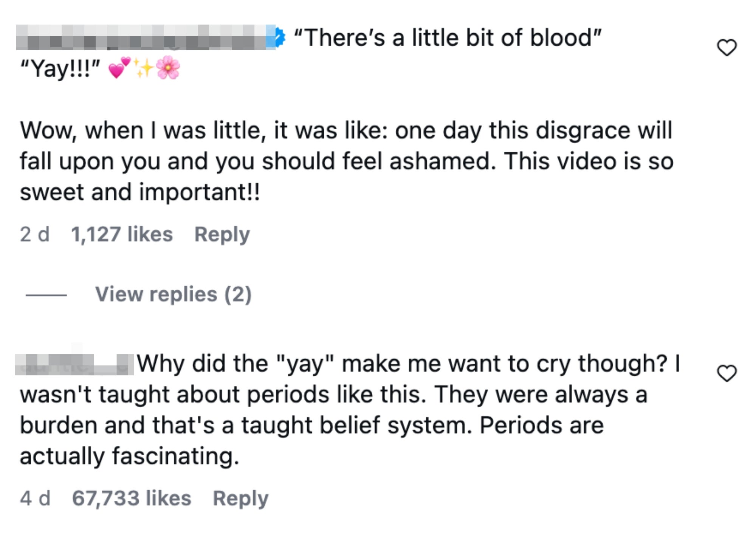This screenshot has height=533, width=756.
Task: Click the '2 d' comment timestamp
Action: [35, 234]
